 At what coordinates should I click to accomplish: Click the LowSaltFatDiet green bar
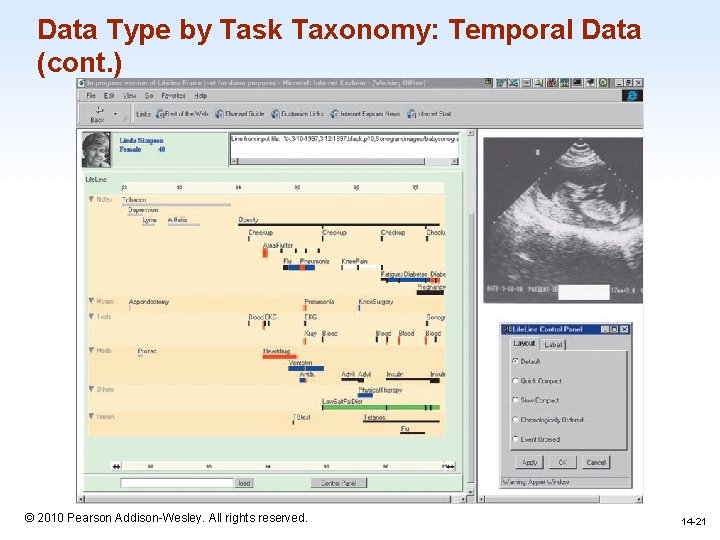click(381, 407)
